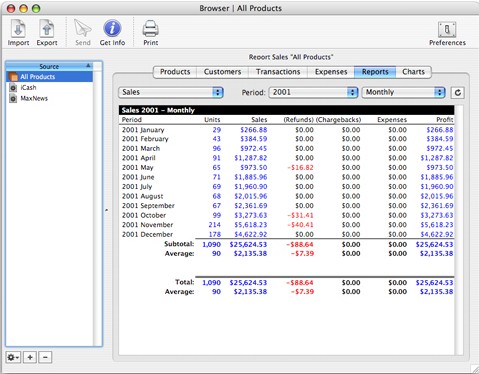Click the 2001 October row label
479x374 pixels.
pos(144,215)
